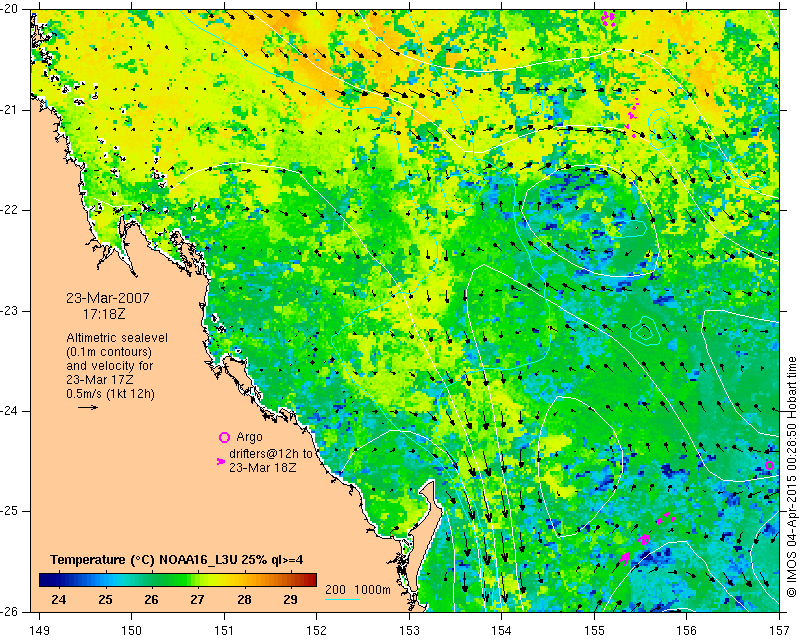Viewport: 800px width, 640px height.
Task: Click the 27 tick on temperature colorbar
Action: [x=197, y=600]
